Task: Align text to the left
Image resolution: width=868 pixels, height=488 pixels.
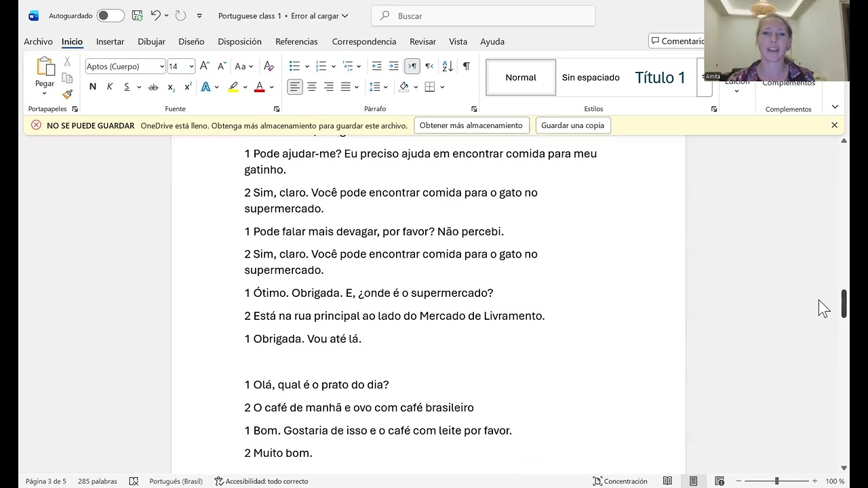Action: [x=295, y=87]
